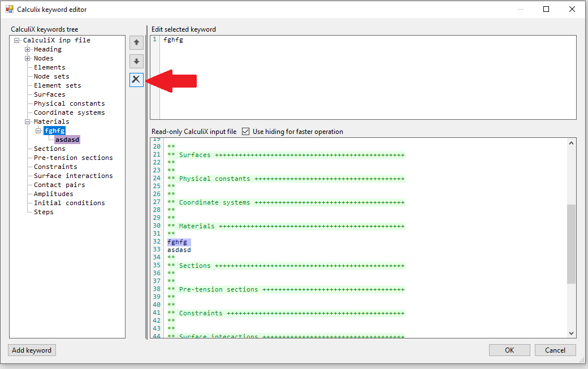Select Surface interactions tree item
The width and height of the screenshot is (588, 369).
pyautogui.click(x=73, y=176)
